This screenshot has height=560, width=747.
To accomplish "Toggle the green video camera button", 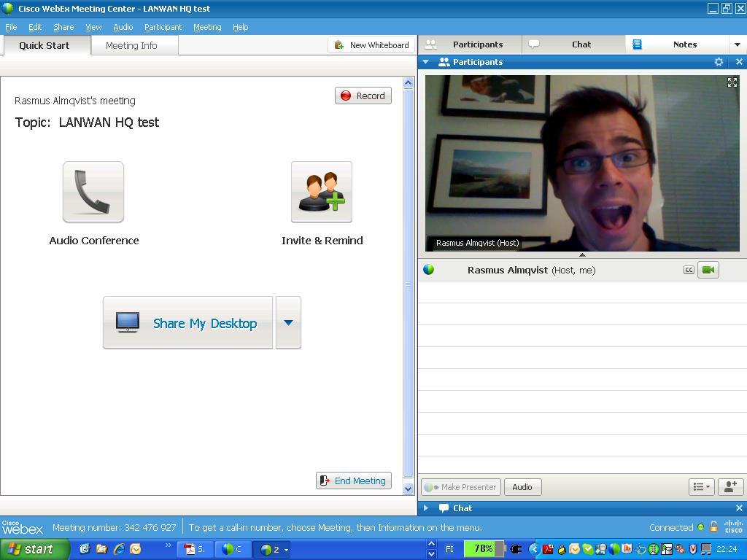I will click(708, 270).
